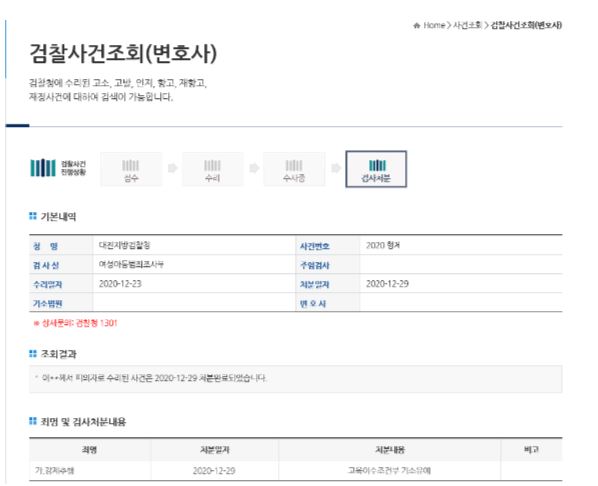Screen dimensions: 598x486
Task: Click the case number 2020 형제
Action: [x=383, y=245]
